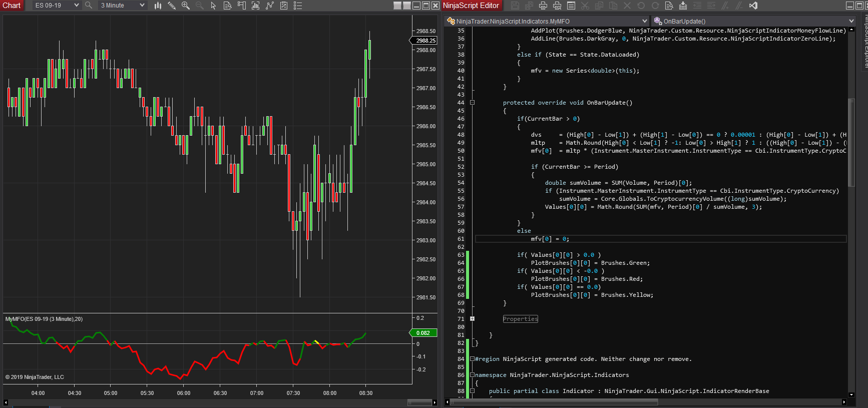Click the insert code snippet icon in editor
This screenshot has height=408, width=868.
pos(683,6)
